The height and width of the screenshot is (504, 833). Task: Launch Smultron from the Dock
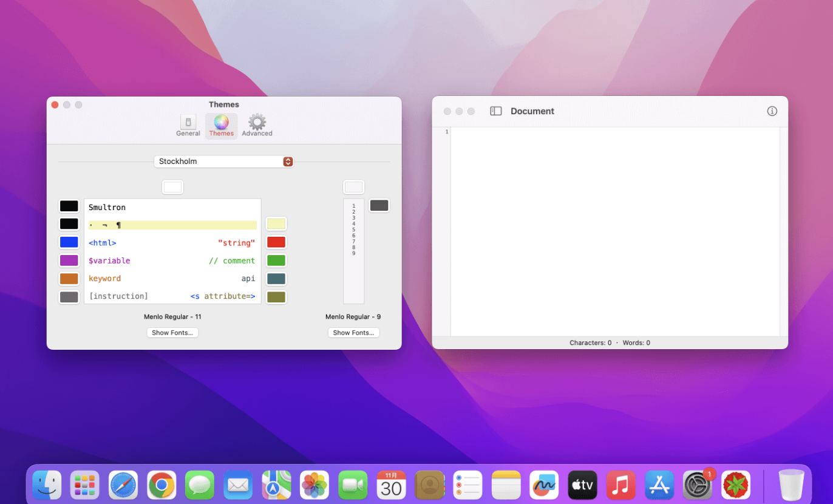(x=735, y=485)
